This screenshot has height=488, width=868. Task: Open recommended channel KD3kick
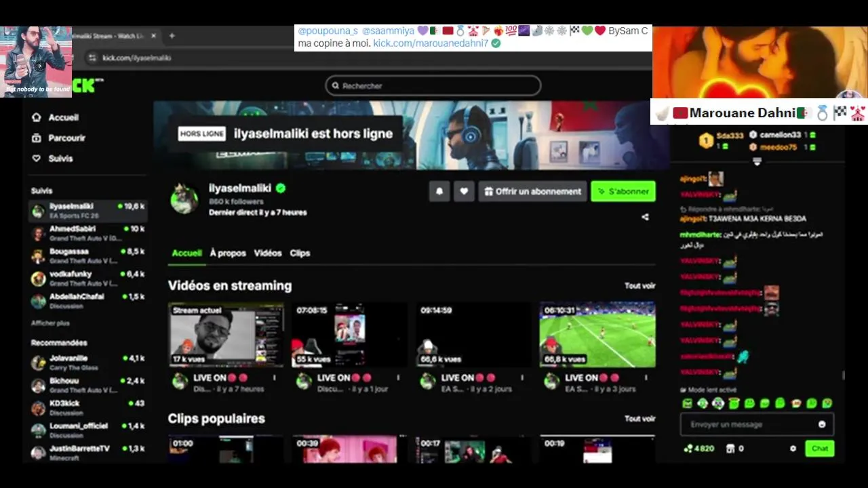tap(88, 407)
